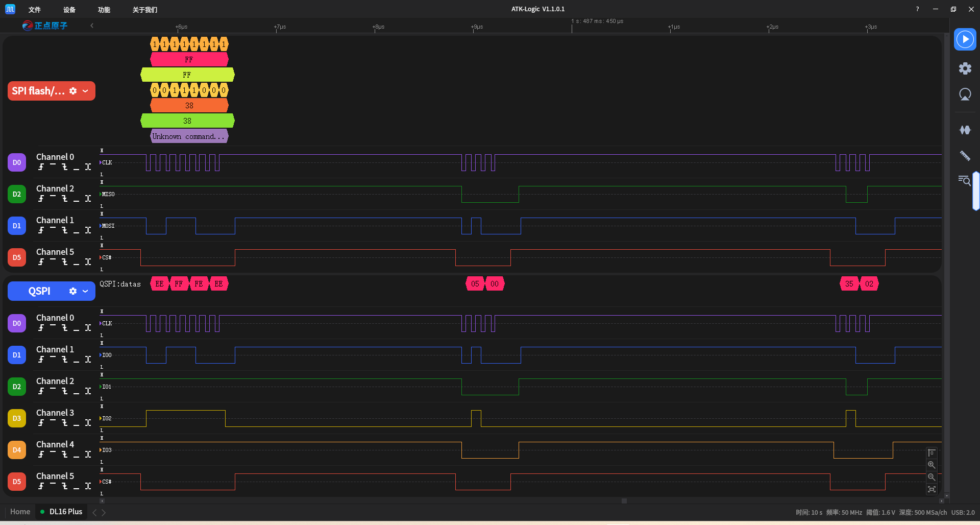Select the ruler measurement tool
Image resolution: width=980 pixels, height=525 pixels.
[965, 156]
